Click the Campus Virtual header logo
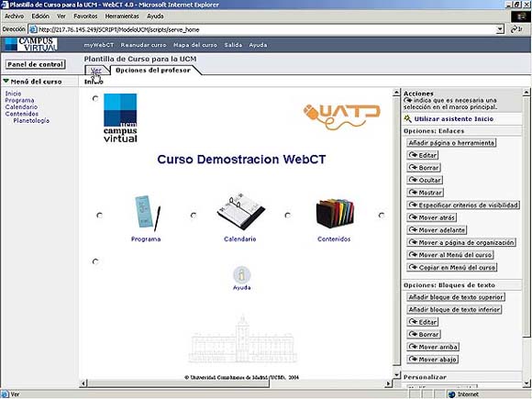Screen dimensions: 532x399 (31, 44)
